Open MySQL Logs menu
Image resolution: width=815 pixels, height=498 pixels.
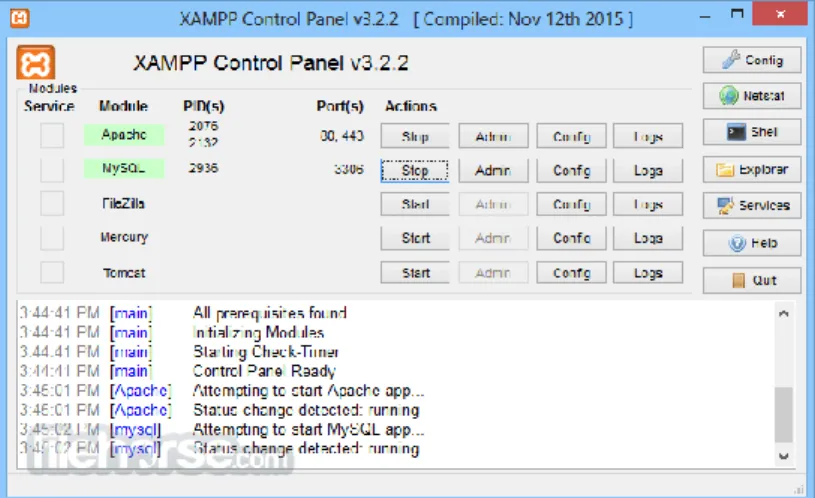(648, 170)
